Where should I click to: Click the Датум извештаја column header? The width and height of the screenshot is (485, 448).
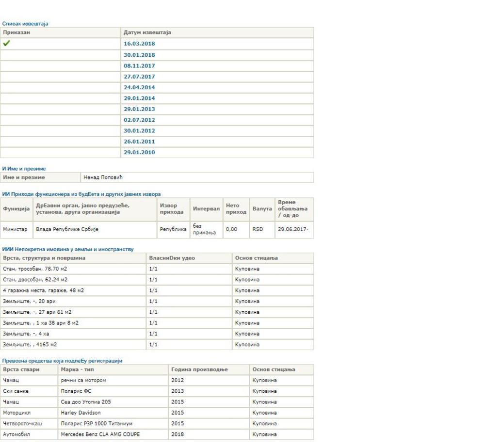click(147, 32)
